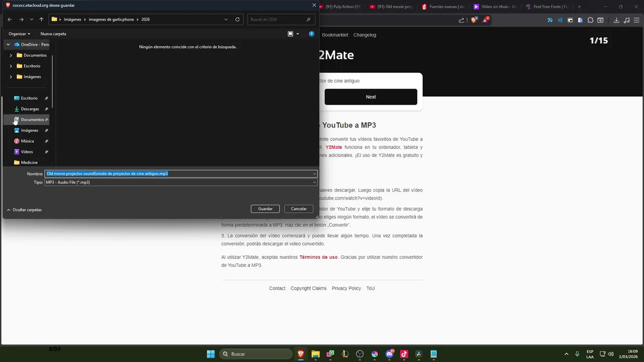Click the Imágenes breadcrumb segment

click(72, 19)
